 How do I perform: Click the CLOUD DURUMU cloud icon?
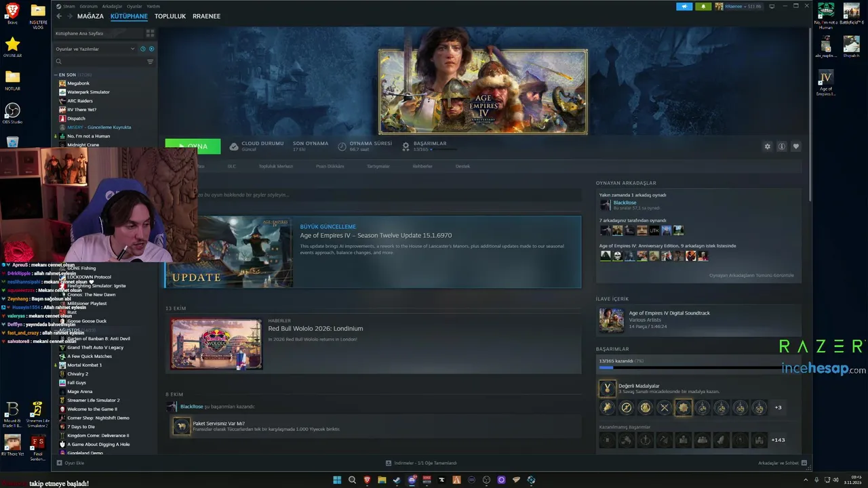click(x=234, y=146)
